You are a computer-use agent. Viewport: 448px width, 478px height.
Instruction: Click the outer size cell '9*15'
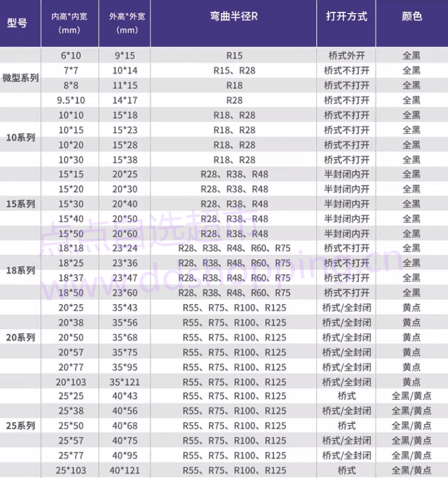125,55
